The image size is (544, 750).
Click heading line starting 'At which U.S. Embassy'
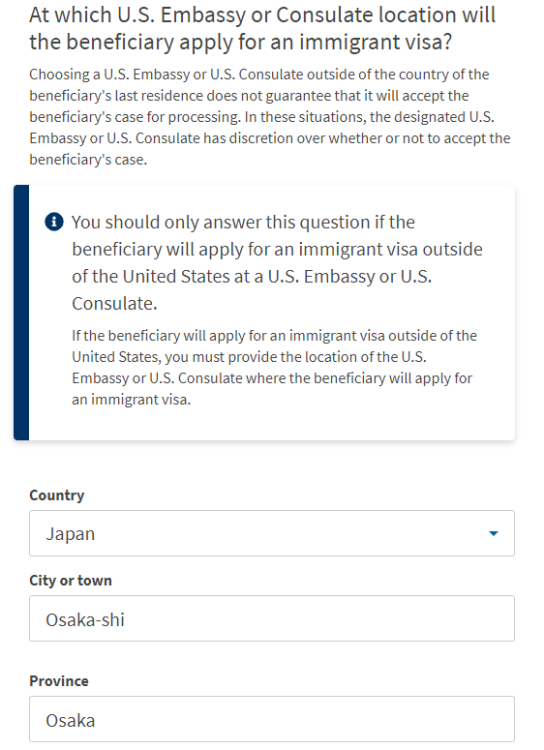tap(262, 15)
